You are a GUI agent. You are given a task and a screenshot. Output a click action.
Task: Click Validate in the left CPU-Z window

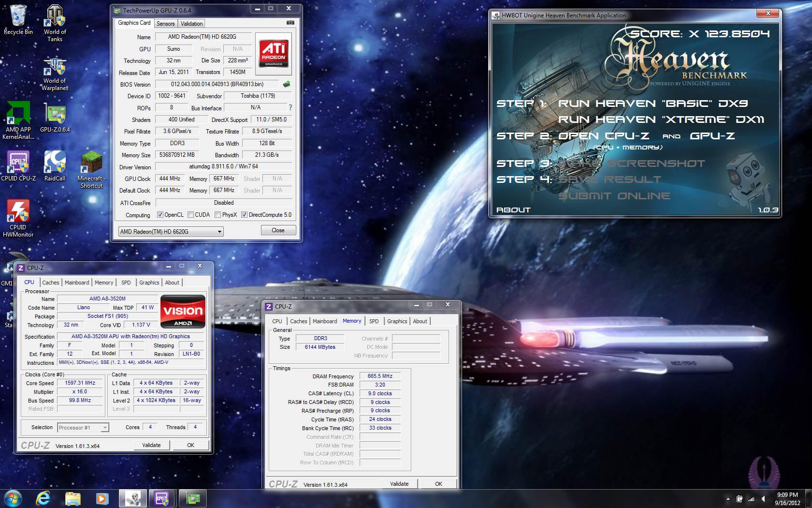point(151,445)
